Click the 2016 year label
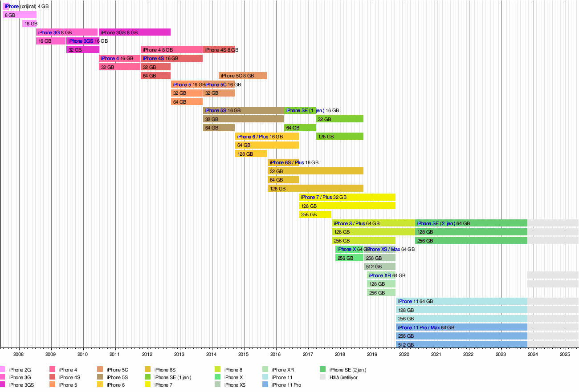The image size is (579, 392). tap(276, 355)
